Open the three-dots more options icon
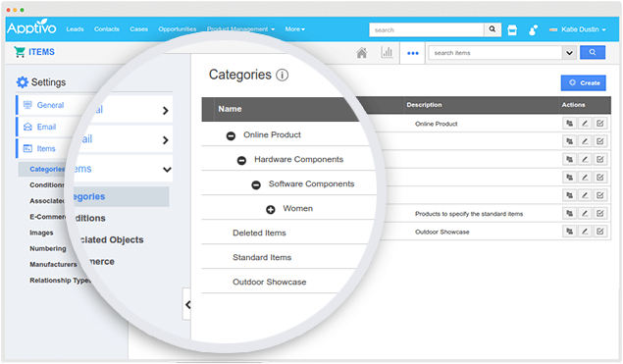The height and width of the screenshot is (364, 623). tap(413, 53)
